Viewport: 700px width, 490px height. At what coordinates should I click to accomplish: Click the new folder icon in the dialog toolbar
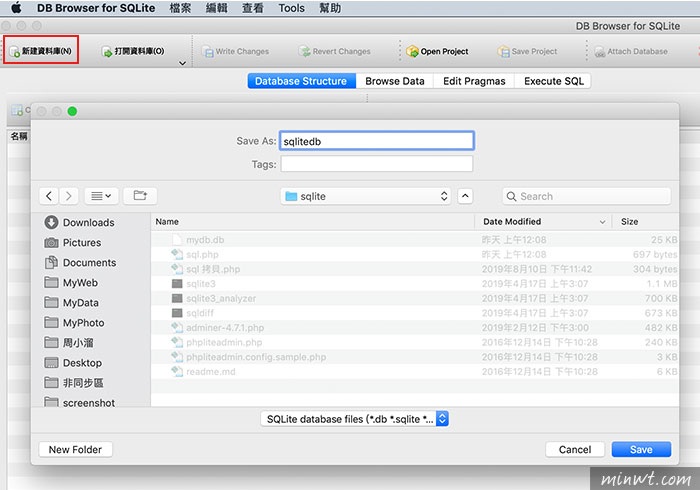click(140, 196)
